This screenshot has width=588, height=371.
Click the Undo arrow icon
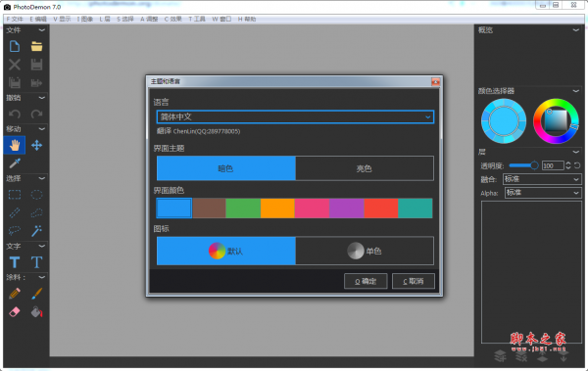[15, 114]
